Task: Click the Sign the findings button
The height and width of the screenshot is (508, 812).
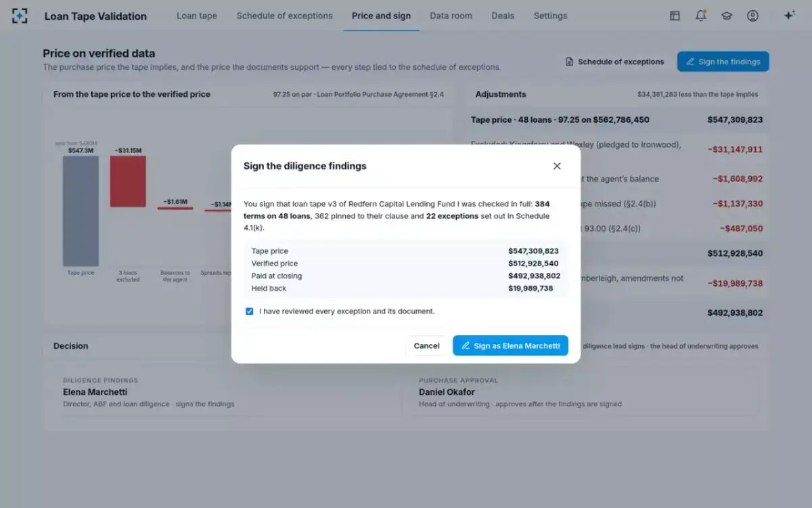Action: pos(723,62)
